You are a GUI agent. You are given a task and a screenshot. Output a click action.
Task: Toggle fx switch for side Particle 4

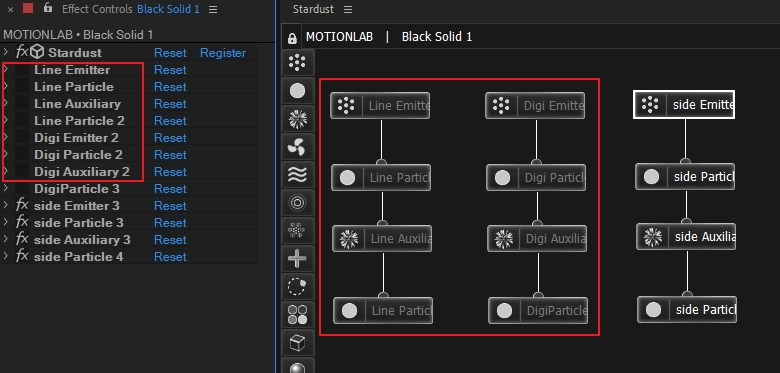pyautogui.click(x=22, y=257)
